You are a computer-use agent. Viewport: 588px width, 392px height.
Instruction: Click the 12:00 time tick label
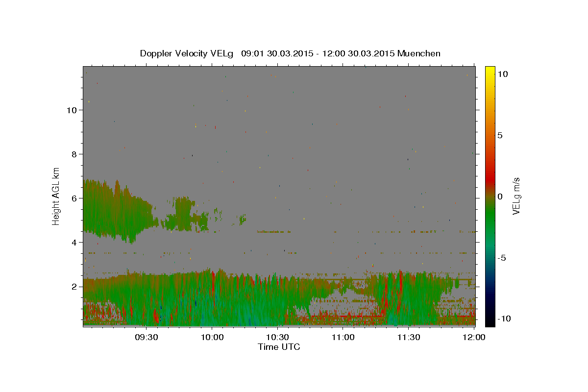click(x=474, y=337)
